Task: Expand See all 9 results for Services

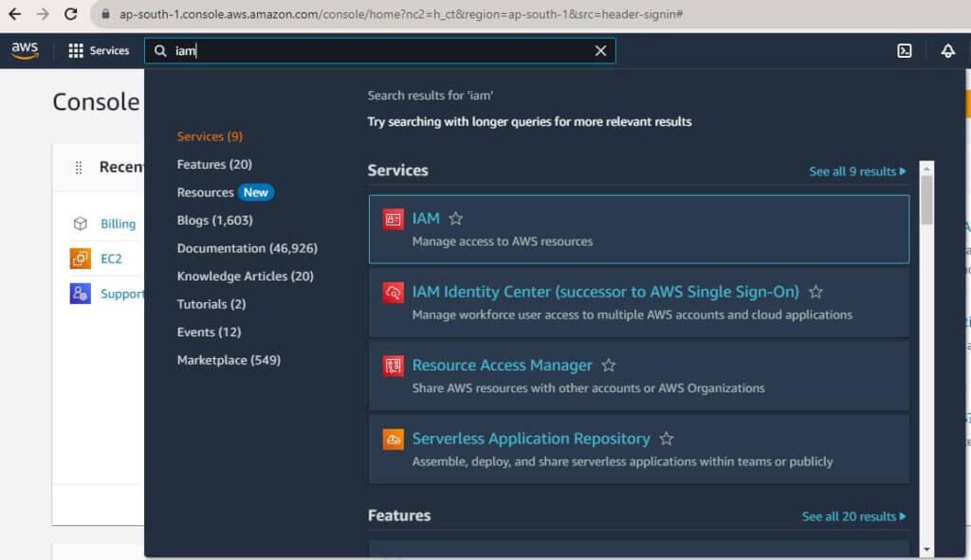Action: tap(857, 172)
